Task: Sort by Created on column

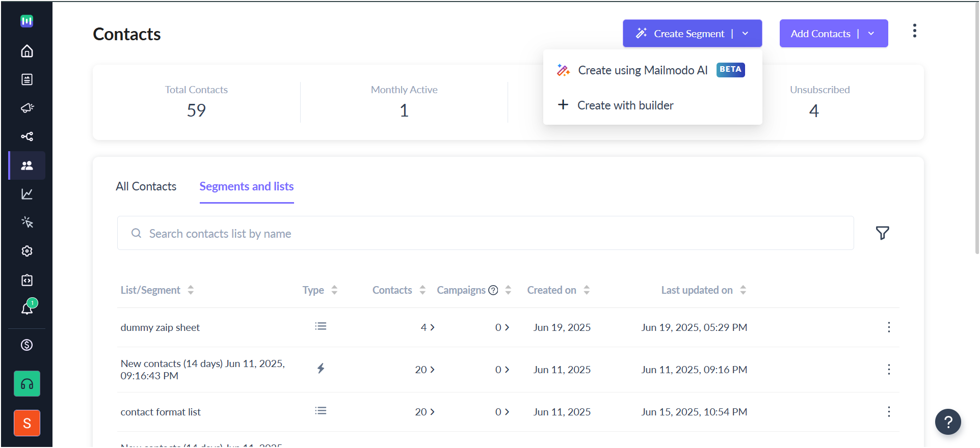Action: pos(587,290)
